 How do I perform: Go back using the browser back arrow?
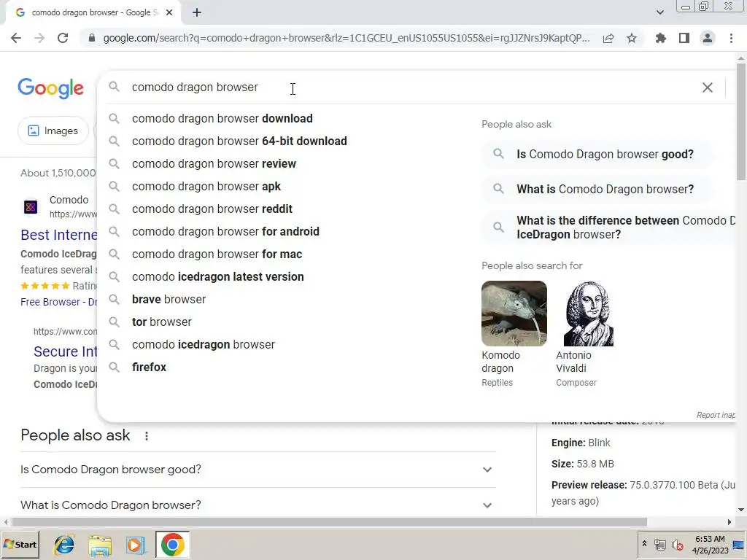coord(16,38)
